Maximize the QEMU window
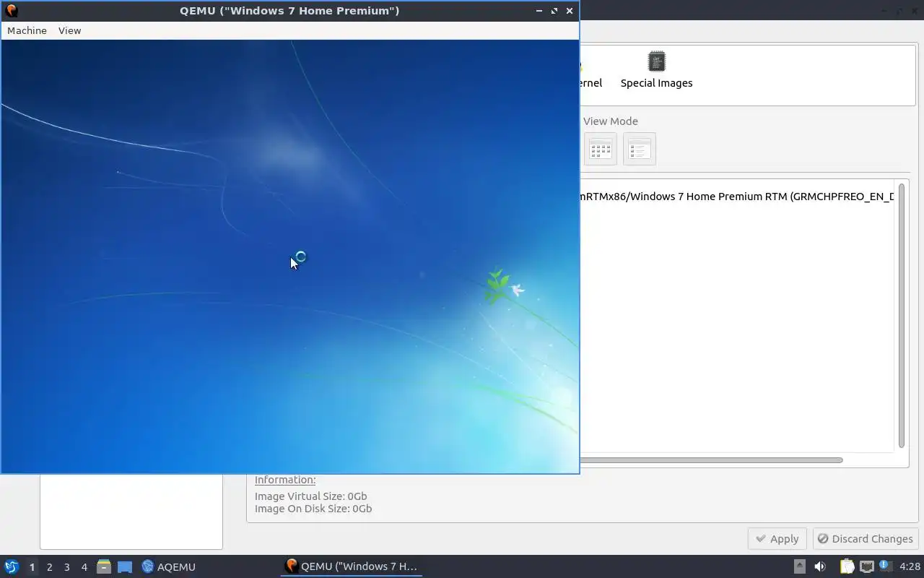Viewport: 924px width, 578px height. pyautogui.click(x=554, y=11)
